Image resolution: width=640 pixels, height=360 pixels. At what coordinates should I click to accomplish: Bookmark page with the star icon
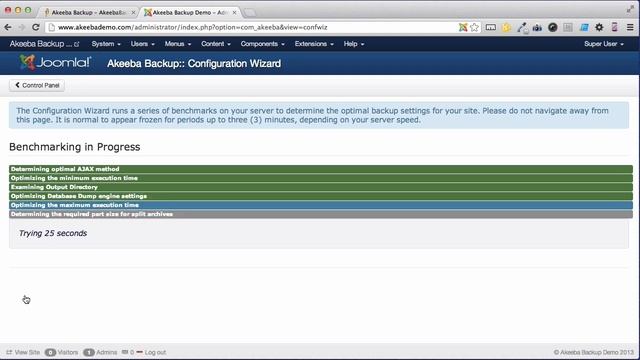pos(474,27)
